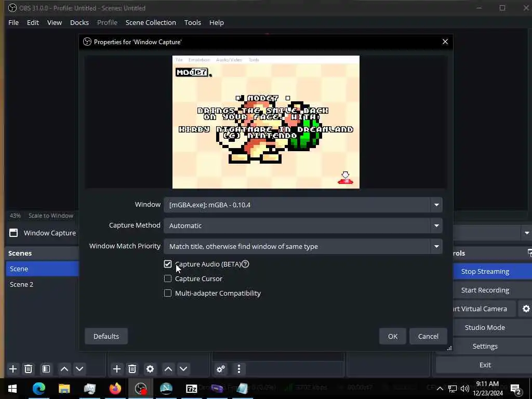
Task: Click Stop Streaming in Controls
Action: (x=485, y=271)
